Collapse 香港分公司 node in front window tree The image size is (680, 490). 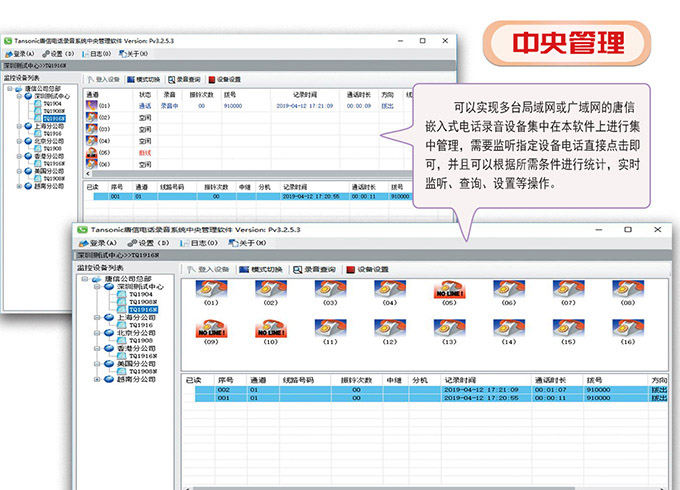click(97, 348)
